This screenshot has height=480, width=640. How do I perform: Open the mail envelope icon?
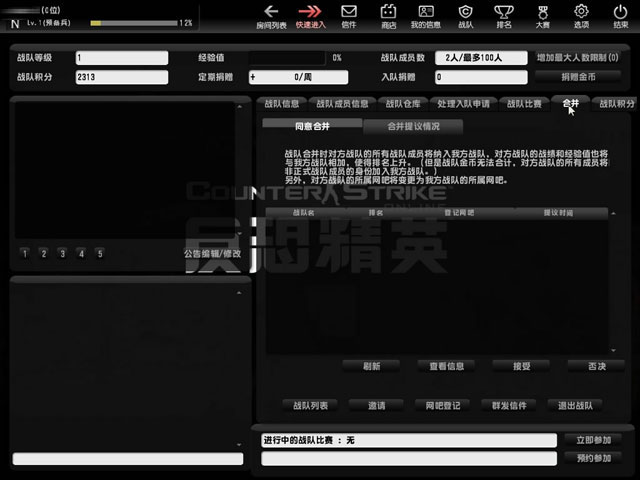click(x=349, y=12)
